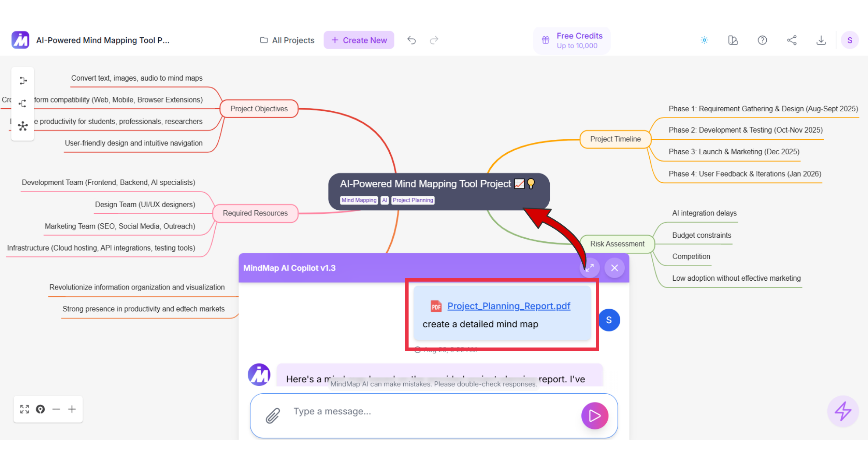This screenshot has width=868, height=473.
Task: Click the Create New button
Action: (x=359, y=40)
